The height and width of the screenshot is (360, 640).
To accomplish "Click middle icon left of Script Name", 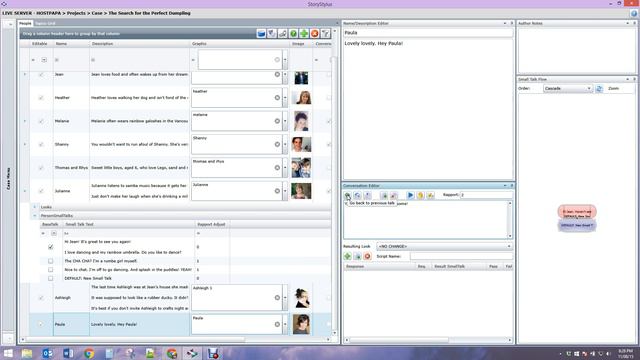I will (358, 256).
